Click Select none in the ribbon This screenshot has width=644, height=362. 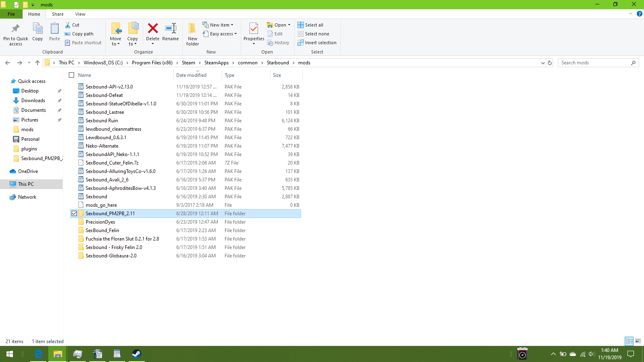pos(314,34)
